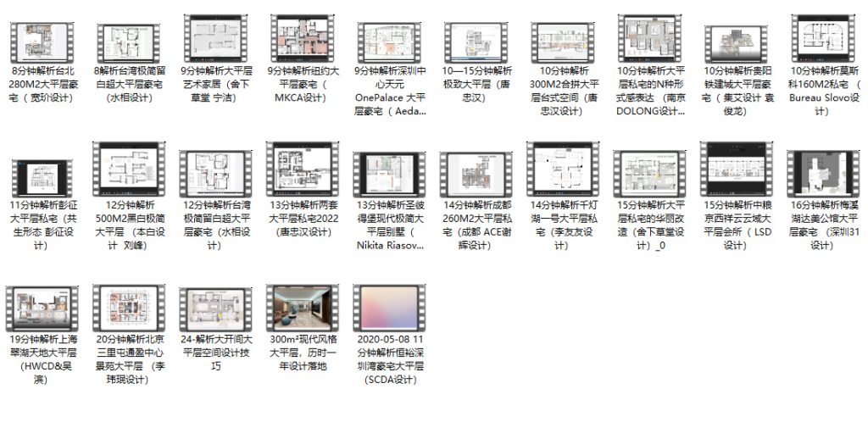Click the 彭征大平层私宅 video file icon
The width and height of the screenshot is (868, 439).
(x=42, y=176)
